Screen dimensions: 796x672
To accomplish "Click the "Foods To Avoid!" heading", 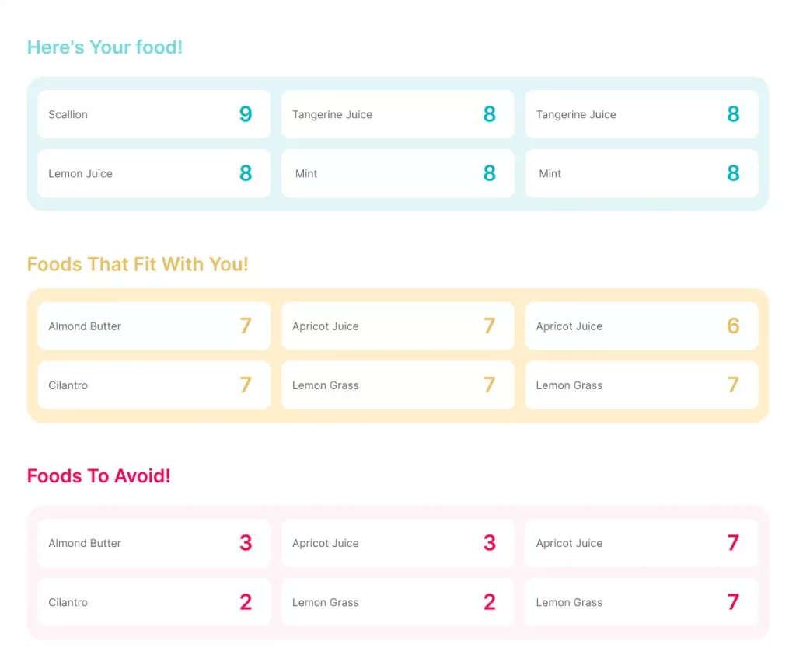I will pyautogui.click(x=99, y=475).
